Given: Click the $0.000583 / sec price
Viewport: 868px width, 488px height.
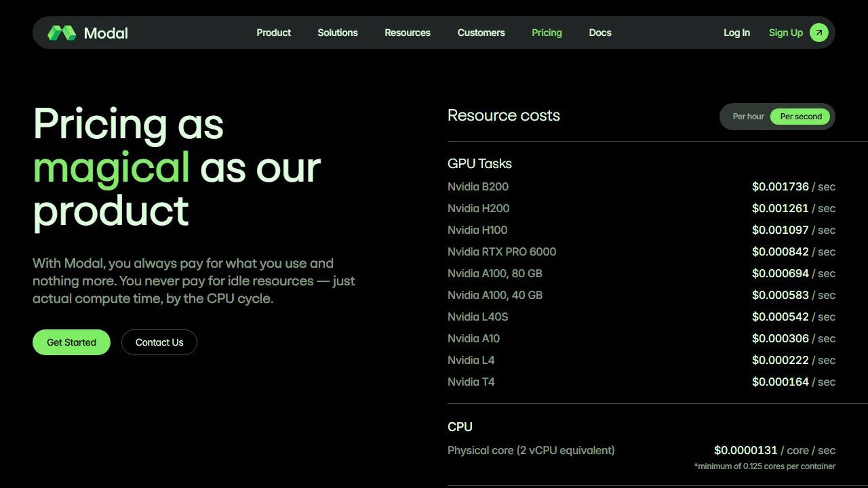Looking at the screenshot, I should point(793,295).
